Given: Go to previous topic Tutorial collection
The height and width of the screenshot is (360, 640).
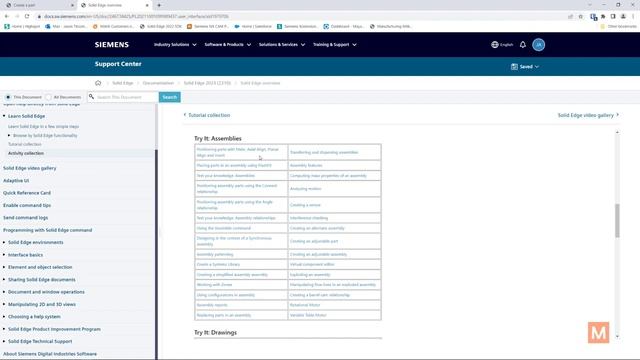Looking at the screenshot, I should [207, 115].
